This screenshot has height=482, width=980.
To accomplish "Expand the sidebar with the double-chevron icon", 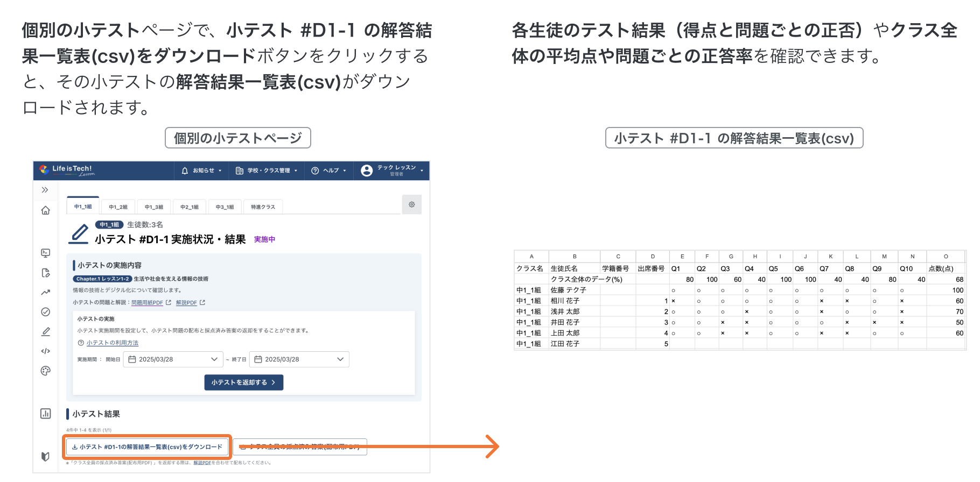I will coord(45,190).
